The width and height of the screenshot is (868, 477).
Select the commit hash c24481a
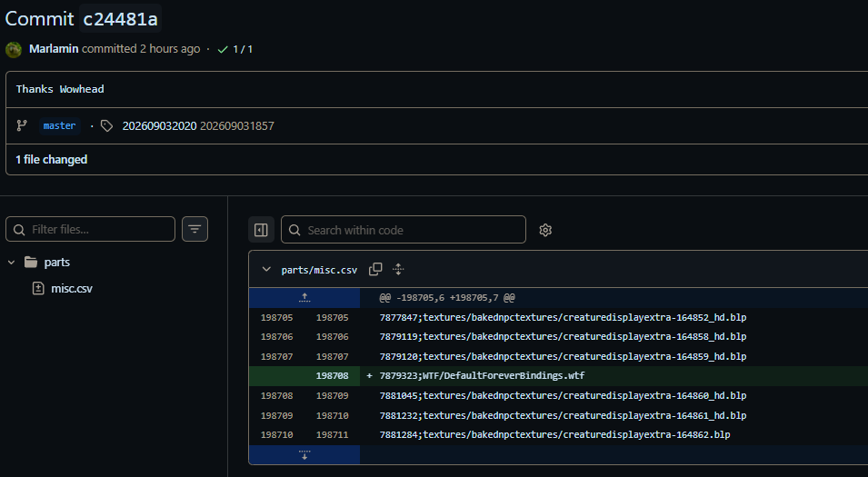[x=120, y=19]
